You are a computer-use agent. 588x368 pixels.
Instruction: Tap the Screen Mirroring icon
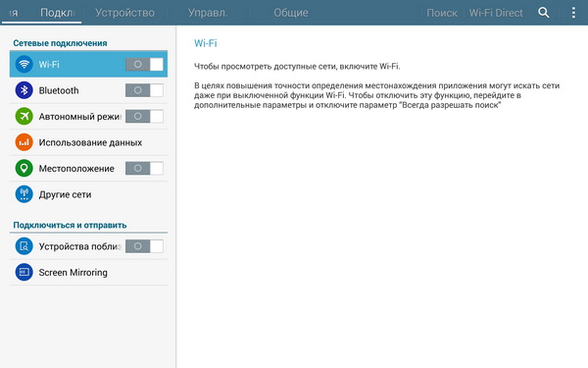click(24, 272)
